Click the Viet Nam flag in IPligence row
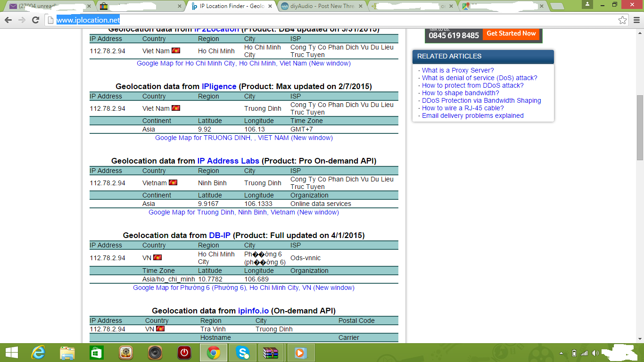This screenshot has width=644, height=362. click(176, 108)
